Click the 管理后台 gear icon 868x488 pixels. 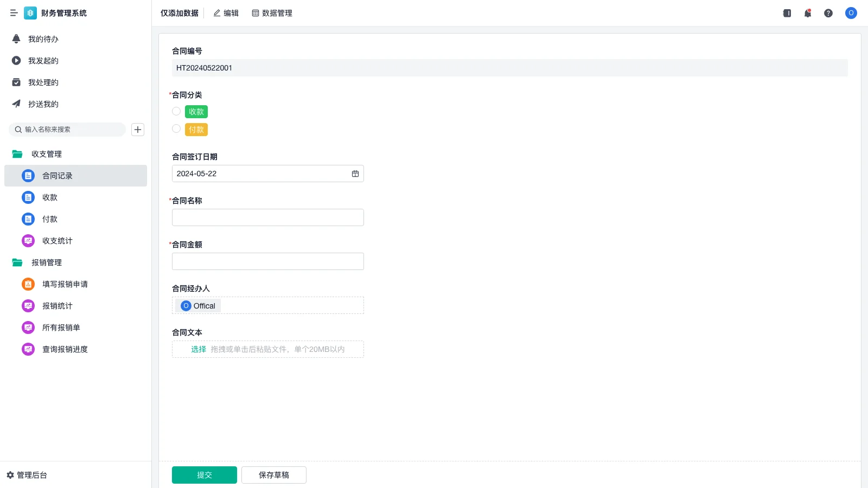(x=10, y=475)
